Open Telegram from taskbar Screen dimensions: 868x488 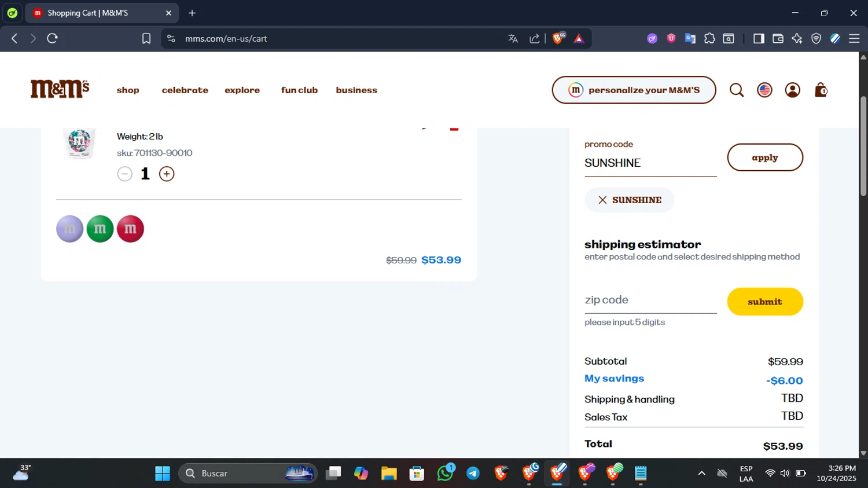click(473, 474)
